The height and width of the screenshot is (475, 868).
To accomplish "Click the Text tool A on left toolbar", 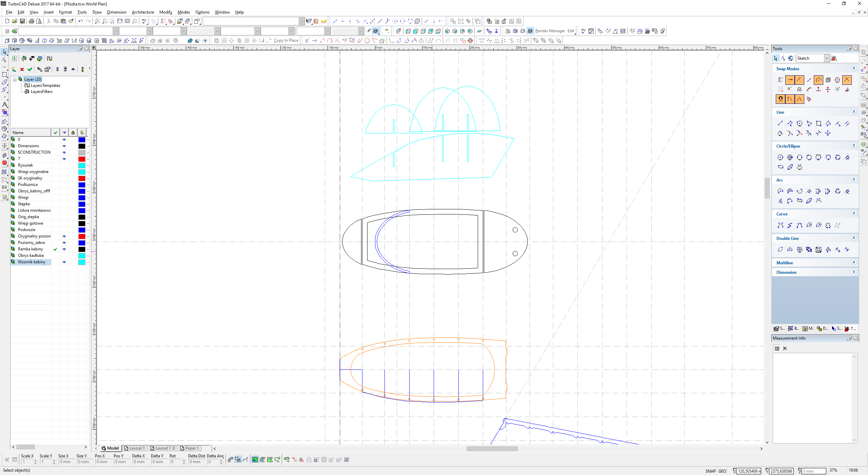I will coord(4,104).
